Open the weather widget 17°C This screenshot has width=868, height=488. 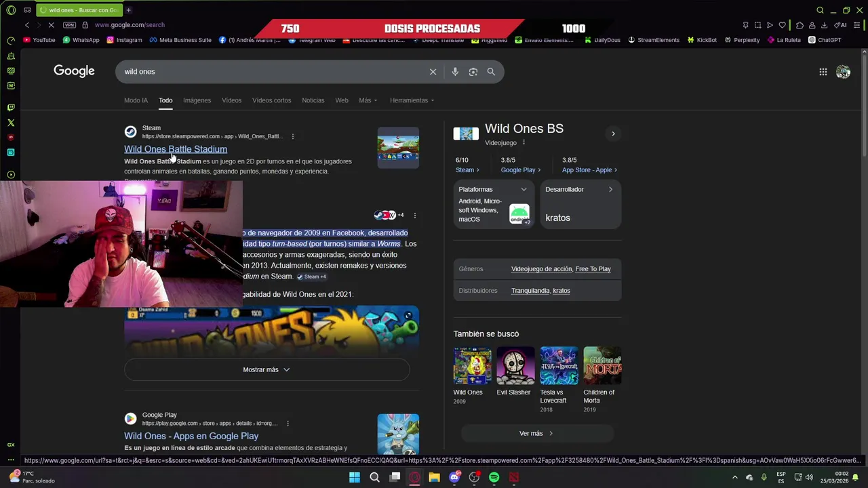(x=31, y=477)
